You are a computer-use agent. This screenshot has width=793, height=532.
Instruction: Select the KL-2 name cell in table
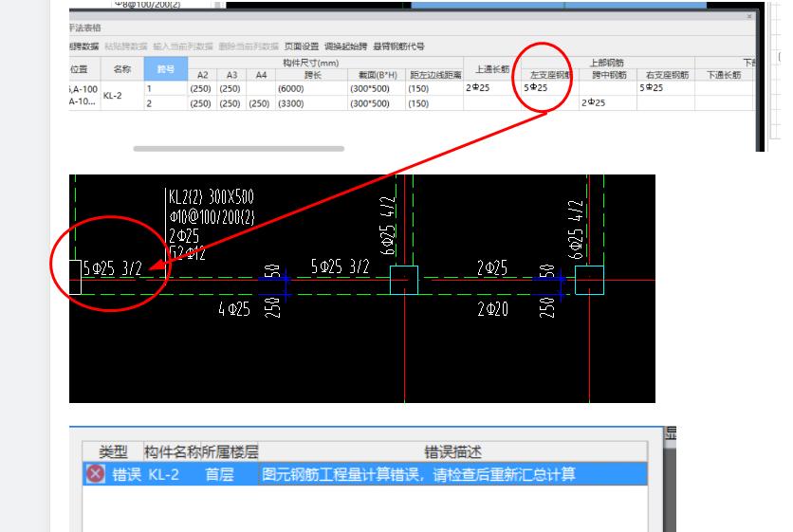coord(122,96)
